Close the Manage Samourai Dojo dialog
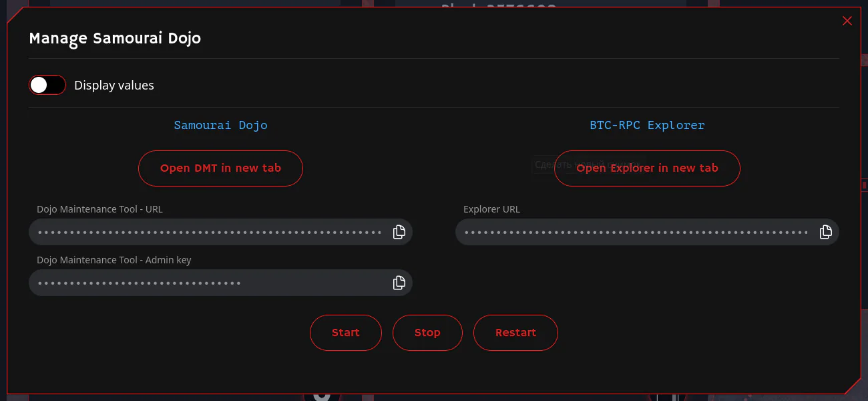868x401 pixels. [847, 21]
